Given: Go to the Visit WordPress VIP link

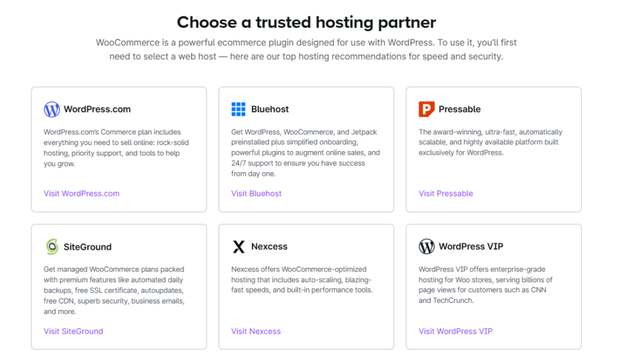Looking at the screenshot, I should tap(455, 331).
